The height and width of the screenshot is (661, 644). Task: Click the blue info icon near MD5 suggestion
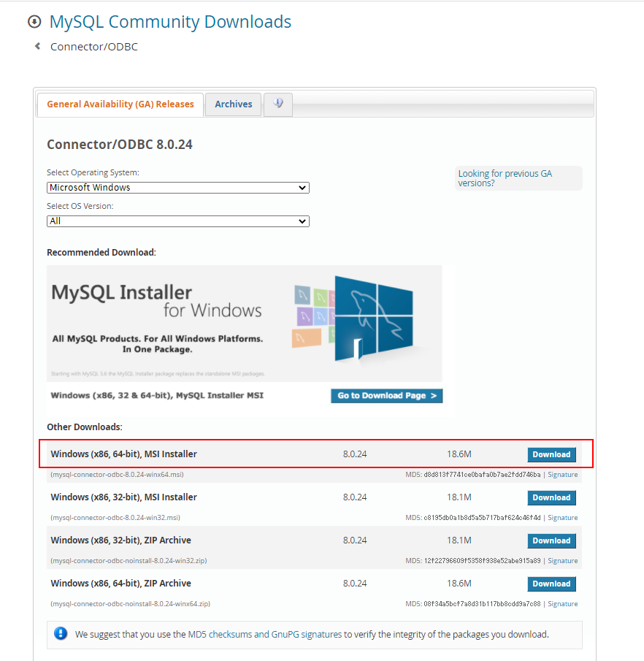pos(61,634)
